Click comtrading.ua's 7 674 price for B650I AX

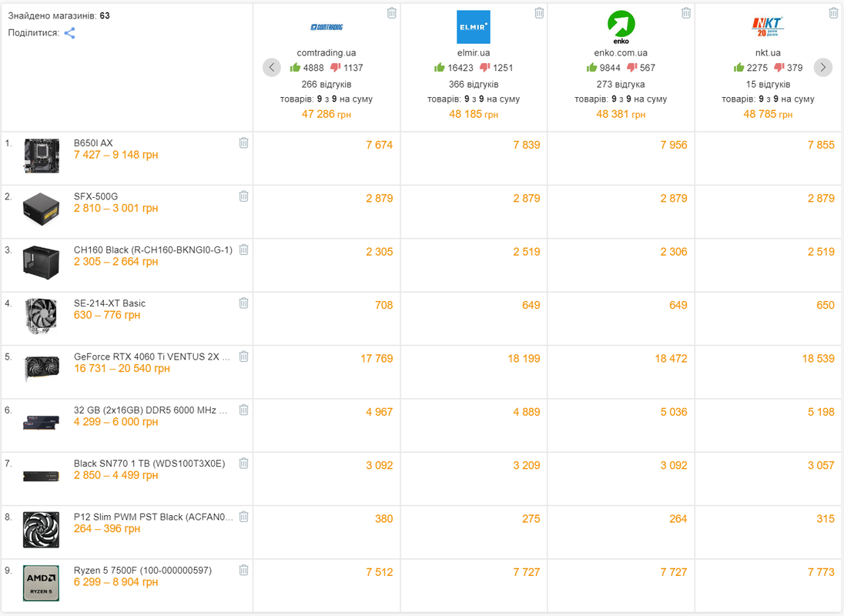(380, 145)
